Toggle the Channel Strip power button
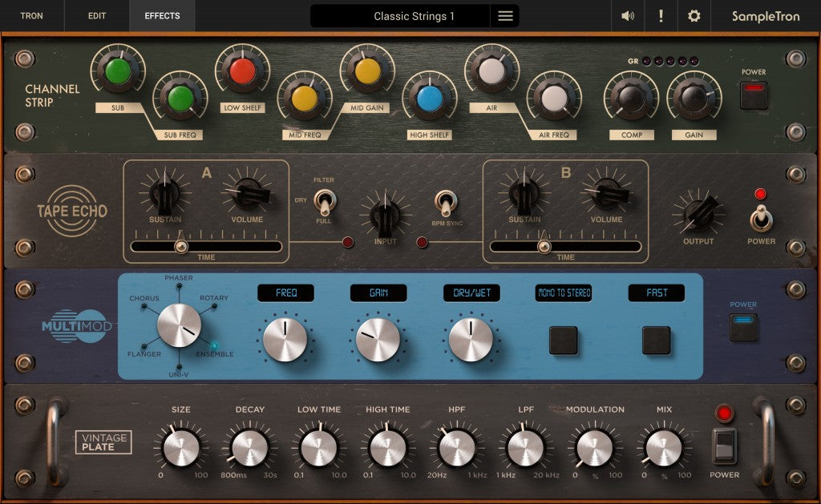 point(754,95)
